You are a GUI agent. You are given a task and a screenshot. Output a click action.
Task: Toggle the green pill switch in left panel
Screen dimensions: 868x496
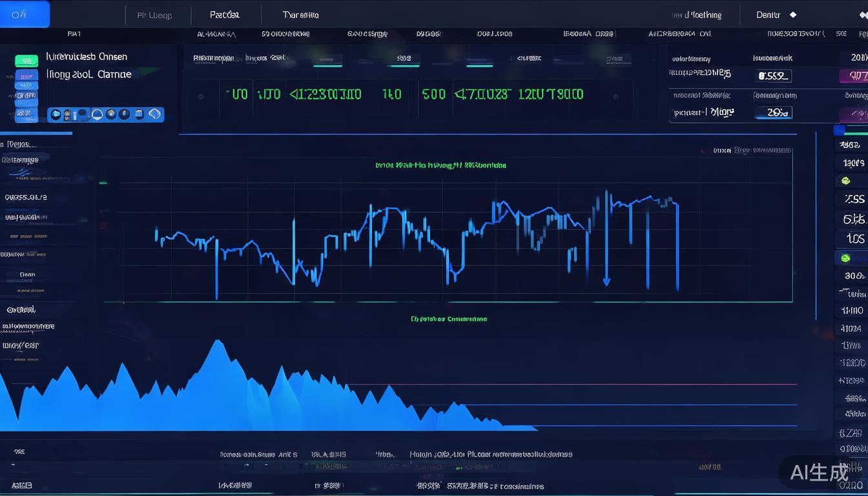tap(26, 61)
